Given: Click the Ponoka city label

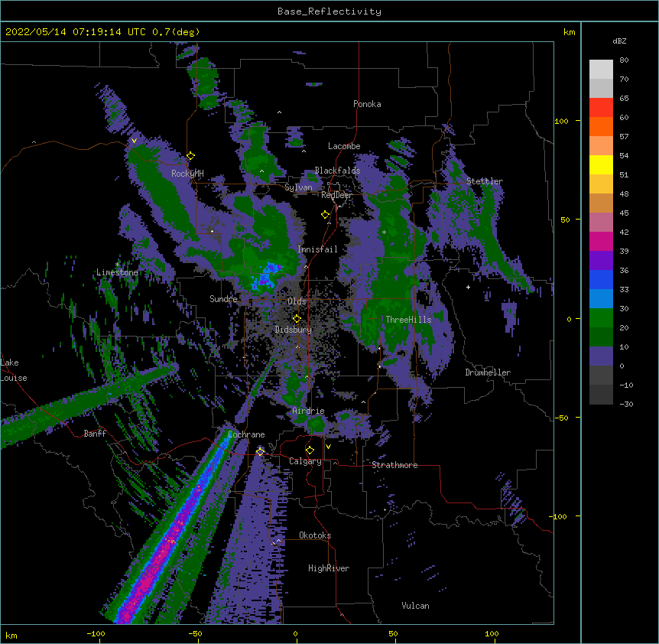Looking at the screenshot, I should click(x=367, y=104).
